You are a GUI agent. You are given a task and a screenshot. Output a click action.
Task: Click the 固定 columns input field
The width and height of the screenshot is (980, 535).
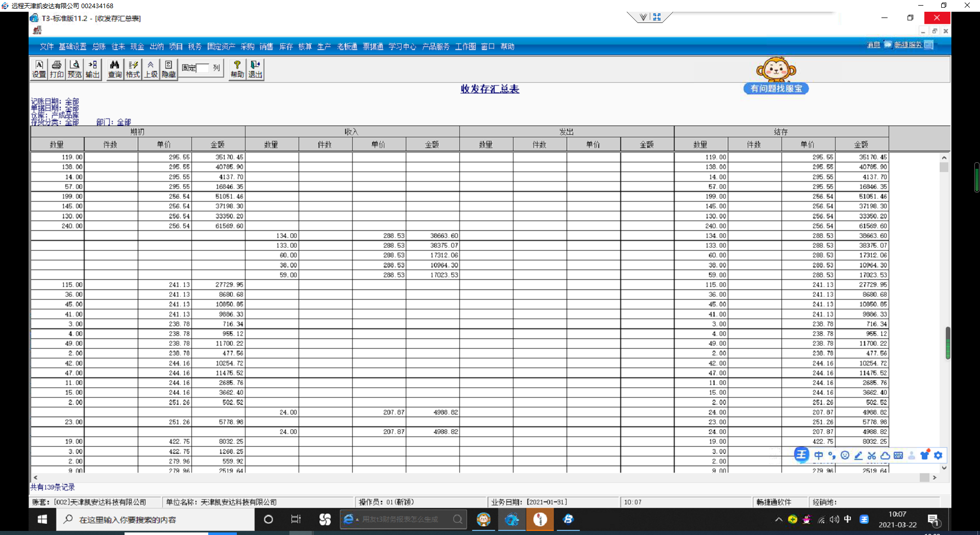pos(203,68)
